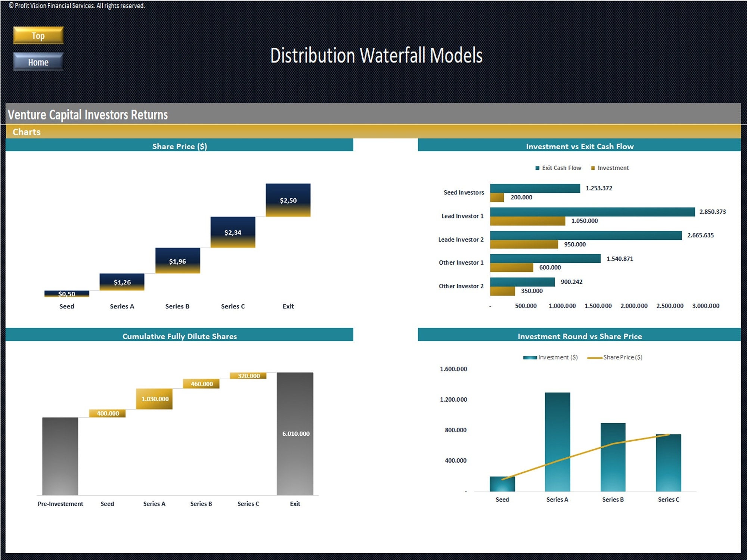Expand the Venture Capital Investors Returns section
Screen dimensions: 747x560
(88, 115)
